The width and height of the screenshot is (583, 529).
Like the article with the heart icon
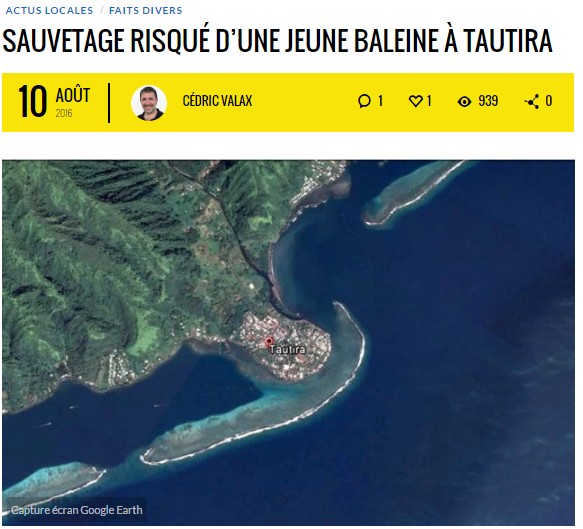coord(415,101)
